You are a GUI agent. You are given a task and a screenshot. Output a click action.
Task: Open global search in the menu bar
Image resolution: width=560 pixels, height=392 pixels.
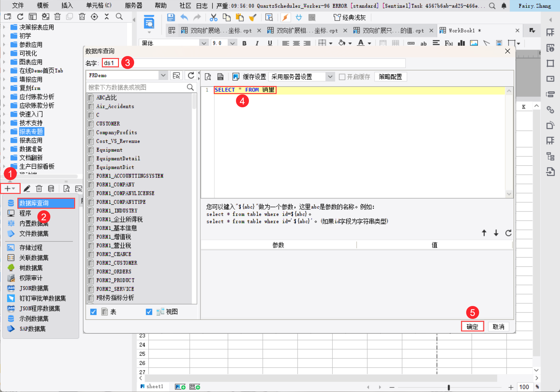click(492, 6)
